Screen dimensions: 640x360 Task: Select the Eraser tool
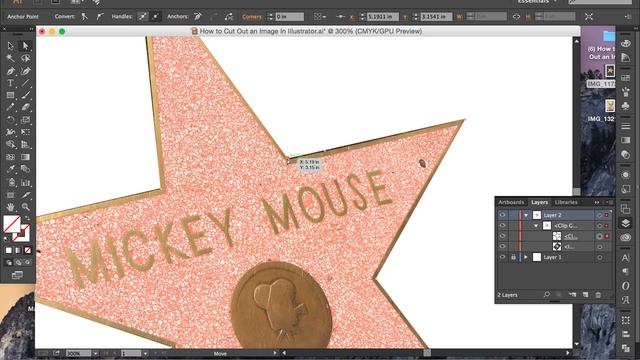click(25, 108)
